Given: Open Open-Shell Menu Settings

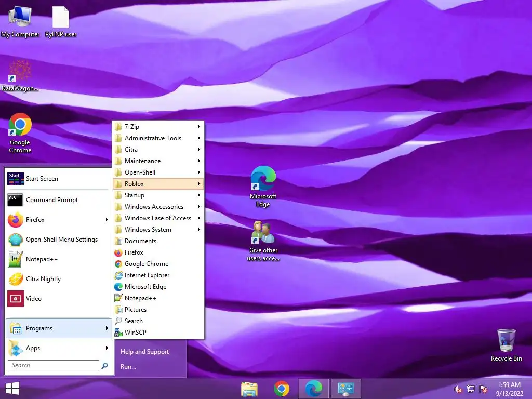Looking at the screenshot, I should click(x=59, y=240).
